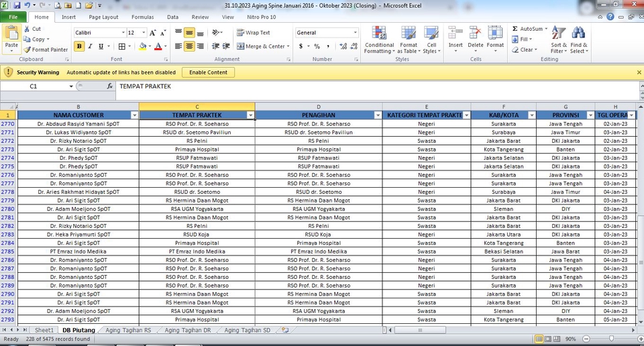644x346 pixels.
Task: Click the Increase Font Size icon
Action: pos(153,33)
